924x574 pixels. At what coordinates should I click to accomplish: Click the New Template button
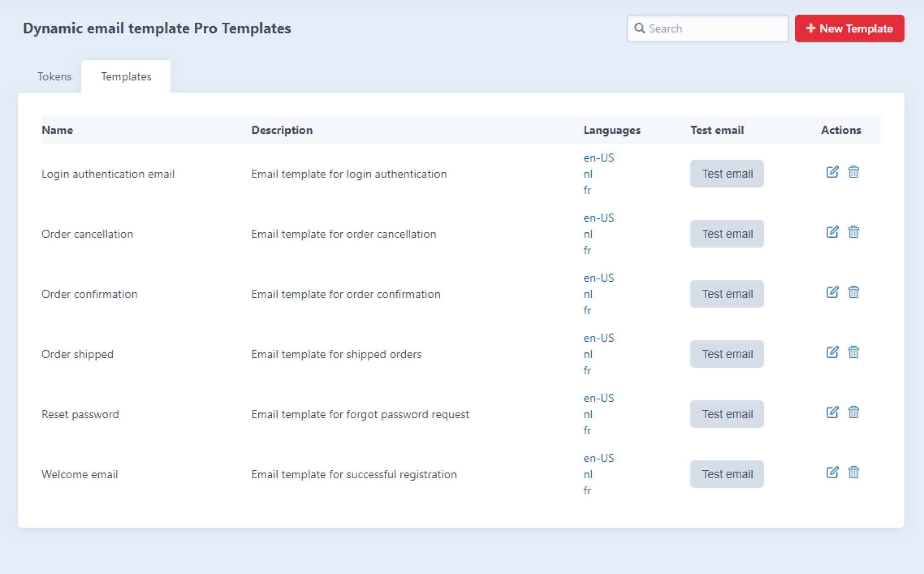click(x=849, y=29)
